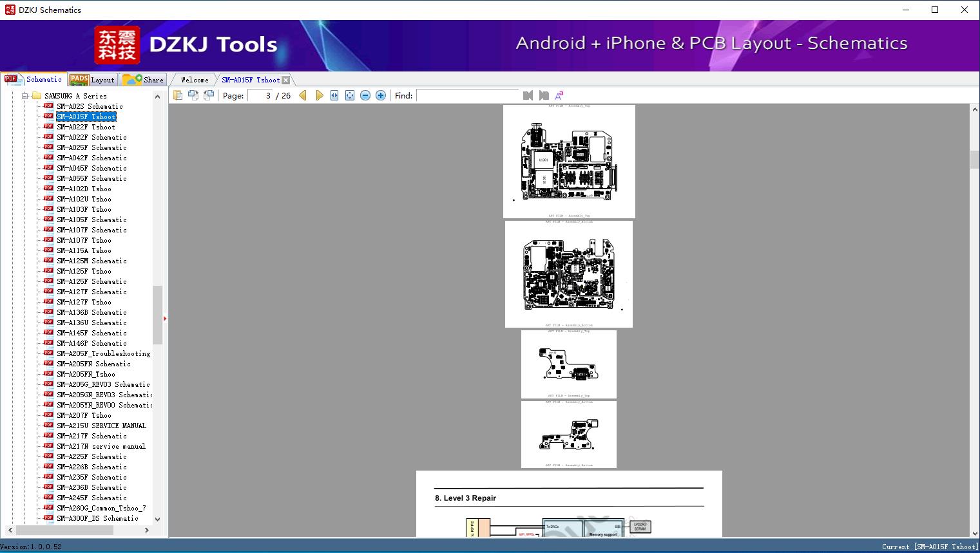Click the red DZKJ Tools banner logo
The image size is (980, 553).
(117, 45)
